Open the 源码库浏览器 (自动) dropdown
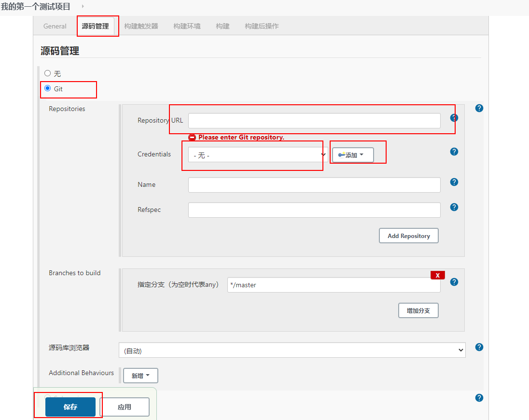529x420 pixels. coord(292,350)
